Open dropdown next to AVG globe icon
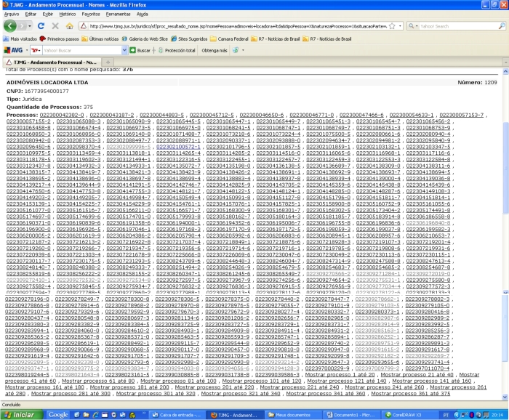This screenshot has width=509, height=420. coord(243,50)
